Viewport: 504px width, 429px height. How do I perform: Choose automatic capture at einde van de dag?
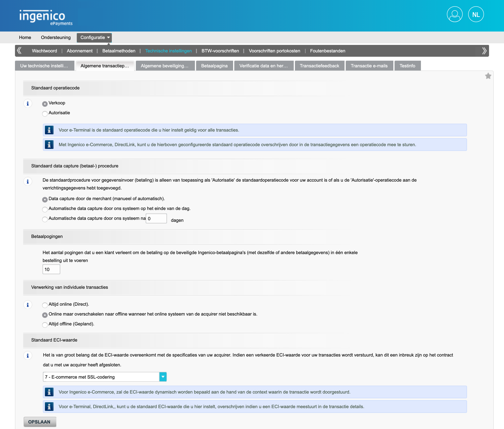(x=45, y=209)
